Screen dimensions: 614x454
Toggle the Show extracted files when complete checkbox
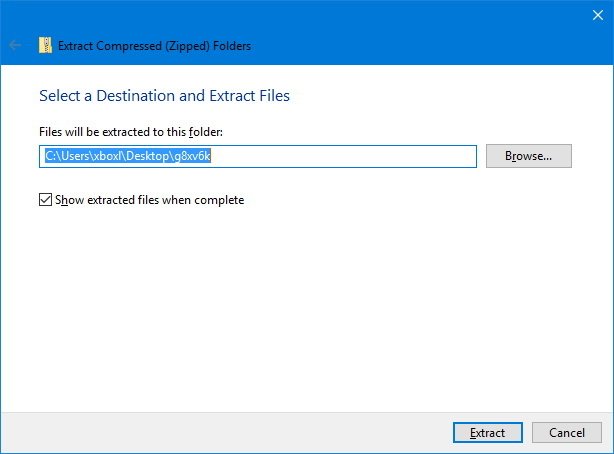45,200
